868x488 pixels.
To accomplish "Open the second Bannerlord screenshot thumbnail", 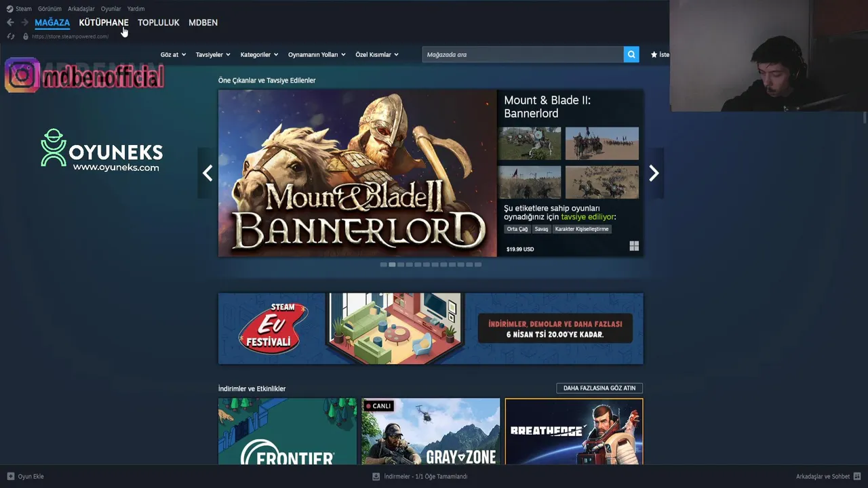I will click(602, 144).
